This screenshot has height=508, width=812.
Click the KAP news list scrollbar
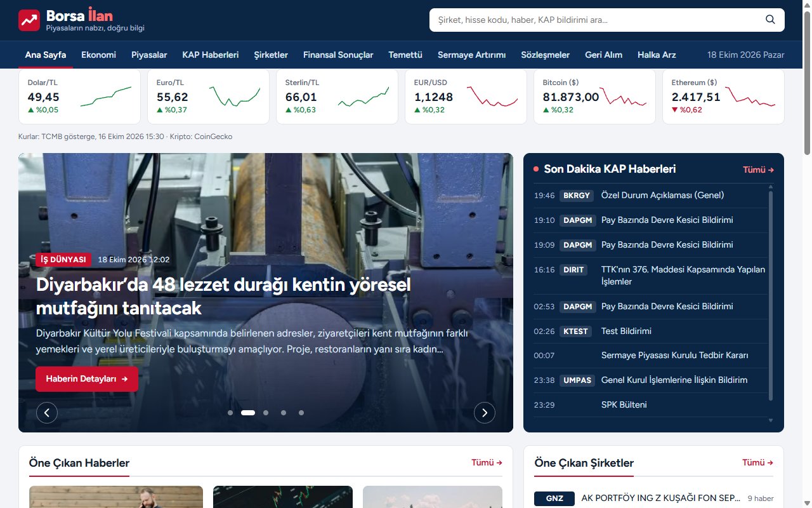coord(771,295)
